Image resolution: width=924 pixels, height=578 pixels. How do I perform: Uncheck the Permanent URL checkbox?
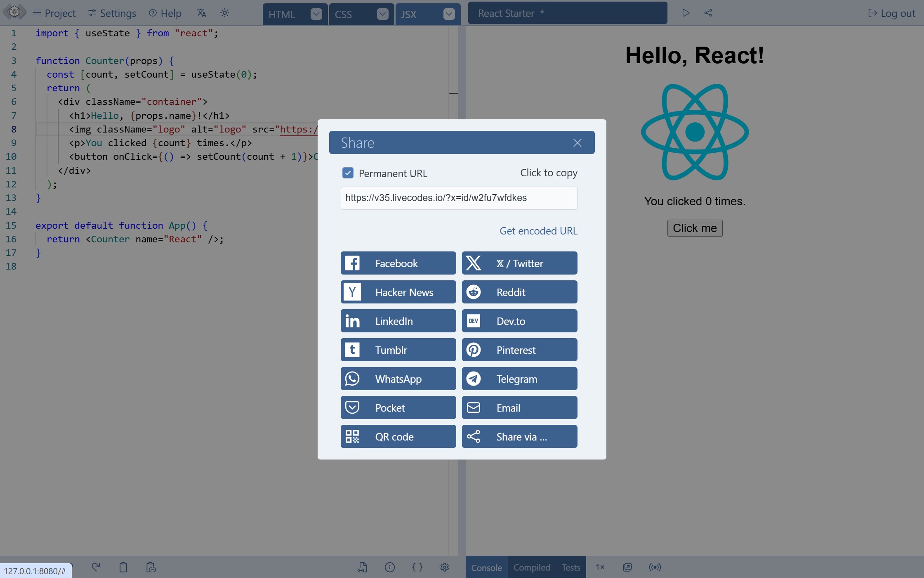(348, 173)
